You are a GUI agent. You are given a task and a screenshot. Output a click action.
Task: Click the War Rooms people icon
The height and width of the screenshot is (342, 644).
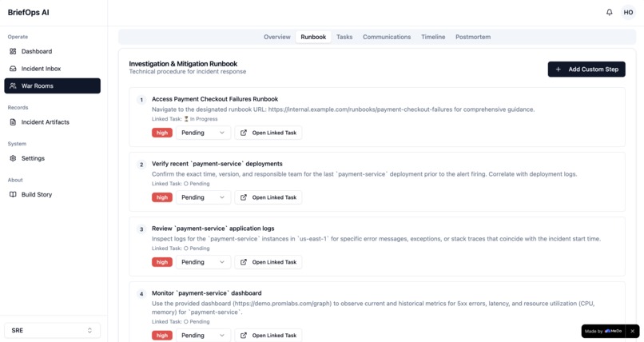click(13, 85)
